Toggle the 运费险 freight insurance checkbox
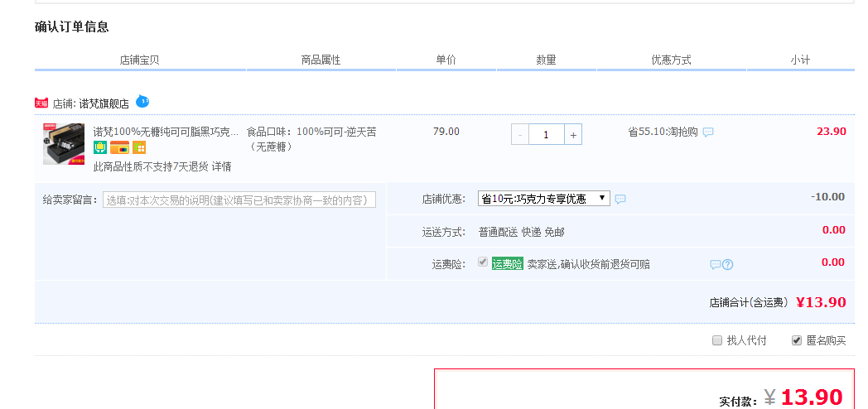 483,262
